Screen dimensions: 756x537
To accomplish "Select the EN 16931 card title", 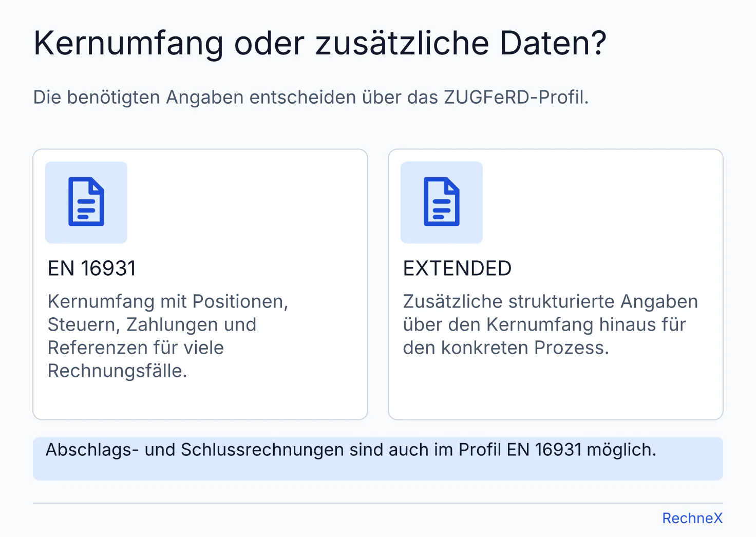I will (92, 268).
